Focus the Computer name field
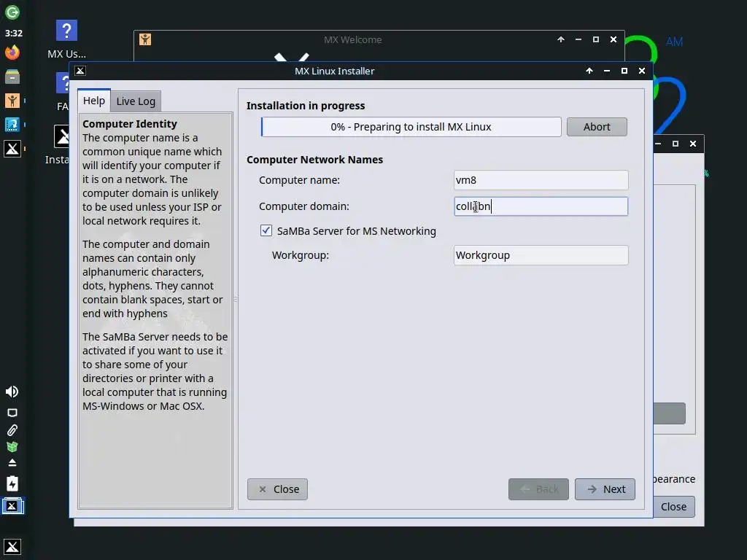 [541, 180]
